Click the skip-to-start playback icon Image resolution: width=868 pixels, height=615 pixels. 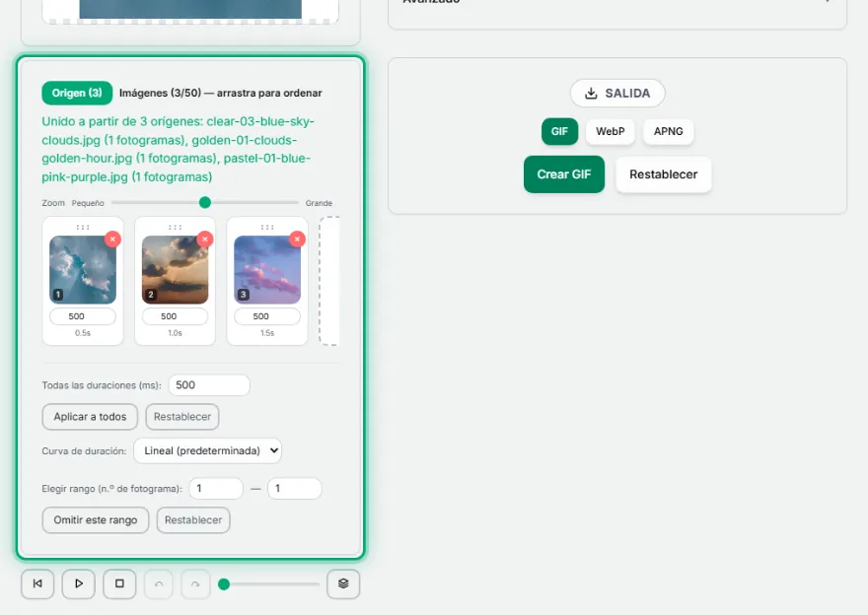[37, 583]
